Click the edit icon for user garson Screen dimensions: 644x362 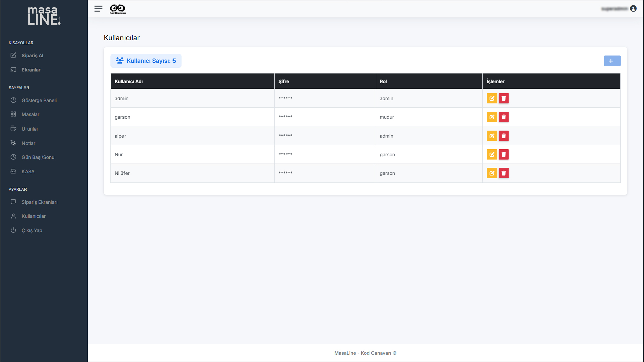492,117
